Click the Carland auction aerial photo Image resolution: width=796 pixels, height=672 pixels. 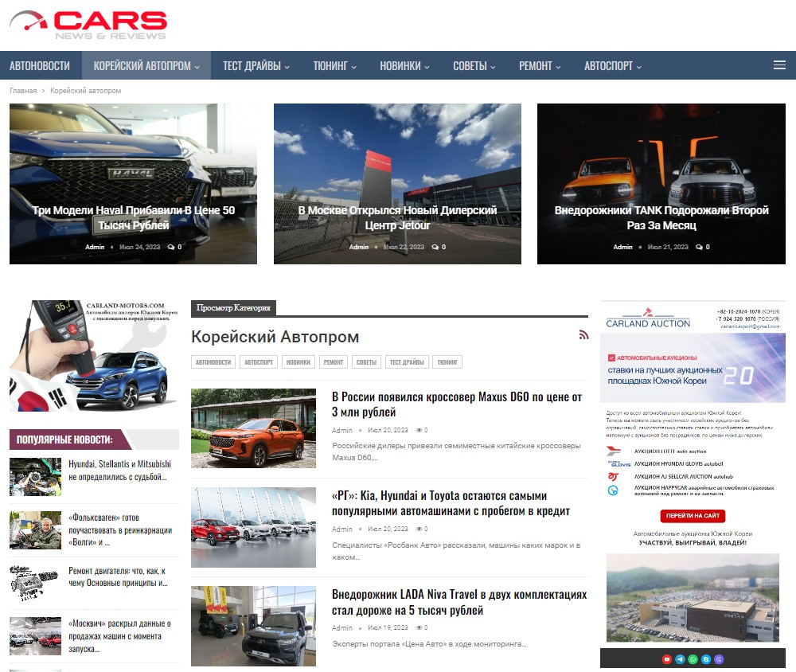click(693, 598)
